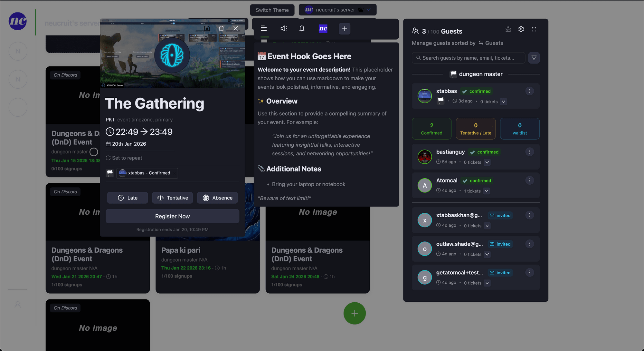The image size is (644, 351).
Task: Click the plus add tab button
Action: [x=344, y=29]
